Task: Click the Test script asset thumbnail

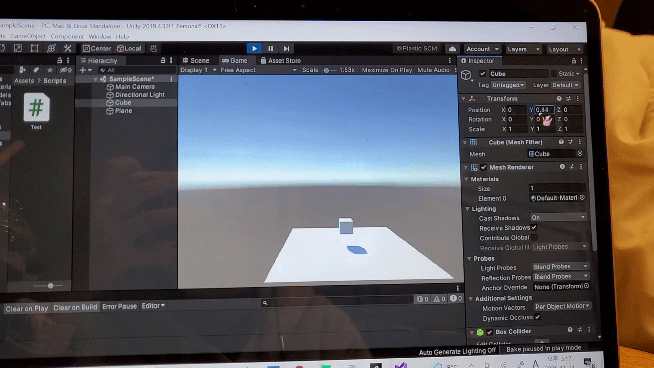Action: tap(36, 108)
